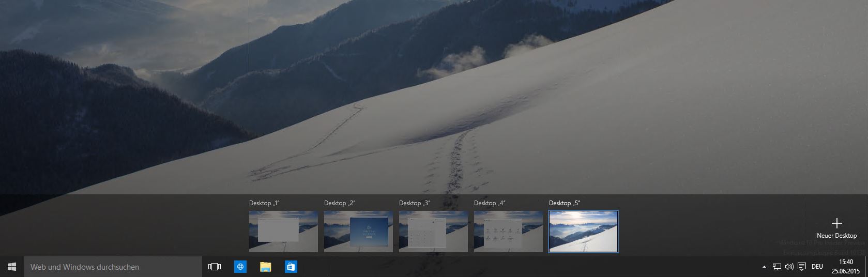
Task: Open the Windows Start menu
Action: [12, 267]
